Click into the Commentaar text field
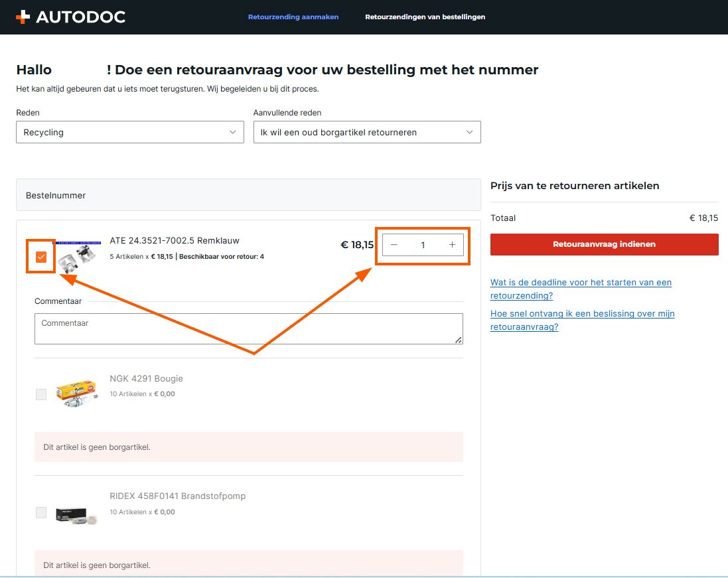 pyautogui.click(x=248, y=328)
